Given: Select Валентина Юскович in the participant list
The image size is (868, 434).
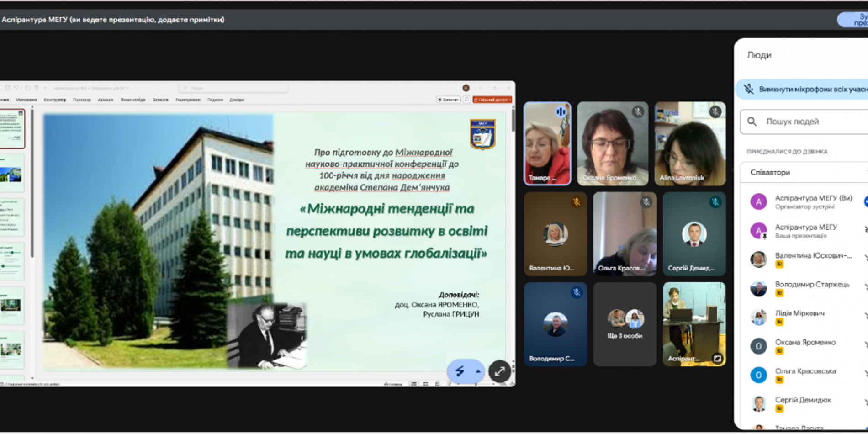Looking at the screenshot, I should [x=813, y=256].
